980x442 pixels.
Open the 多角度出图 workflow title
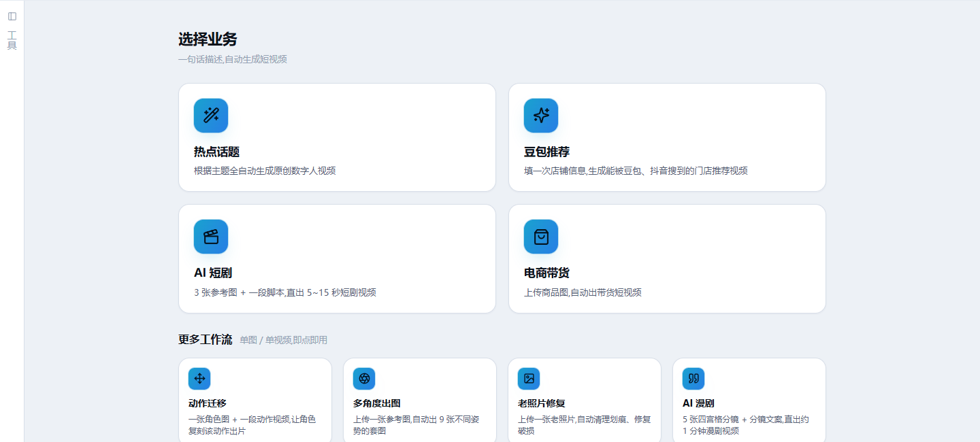(x=377, y=403)
